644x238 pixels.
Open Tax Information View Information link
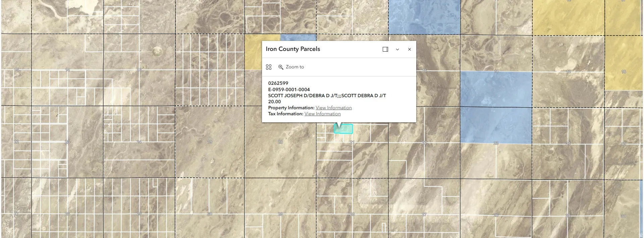[x=323, y=114]
